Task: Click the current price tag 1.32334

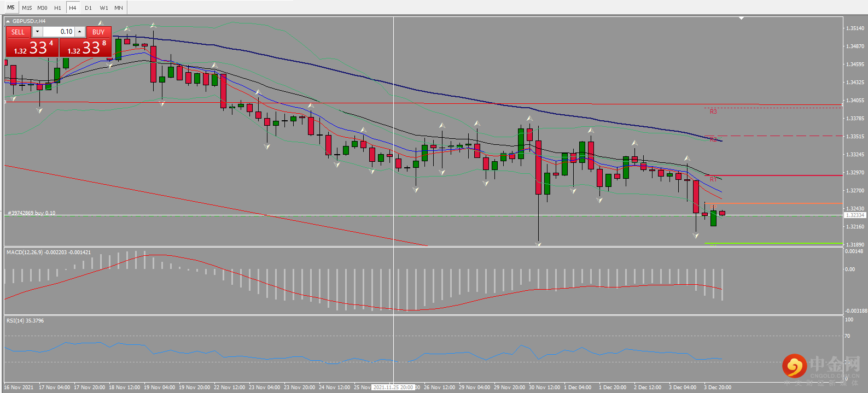Action: [x=855, y=215]
